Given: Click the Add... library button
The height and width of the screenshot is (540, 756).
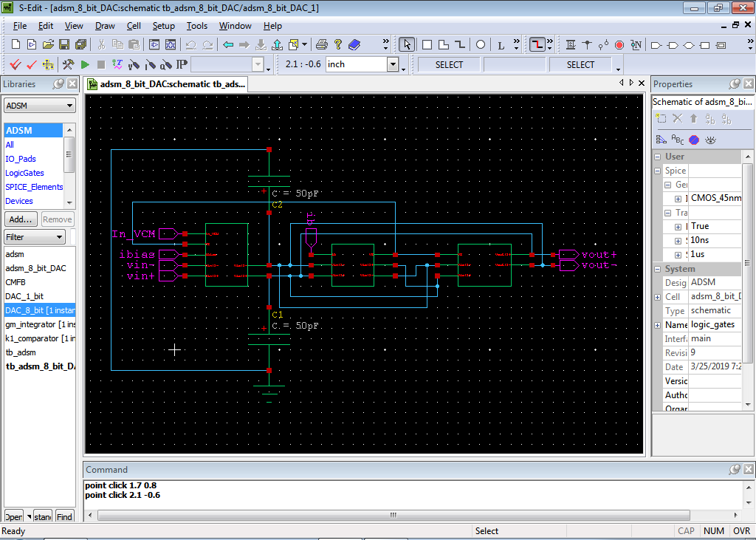Looking at the screenshot, I should [21, 219].
